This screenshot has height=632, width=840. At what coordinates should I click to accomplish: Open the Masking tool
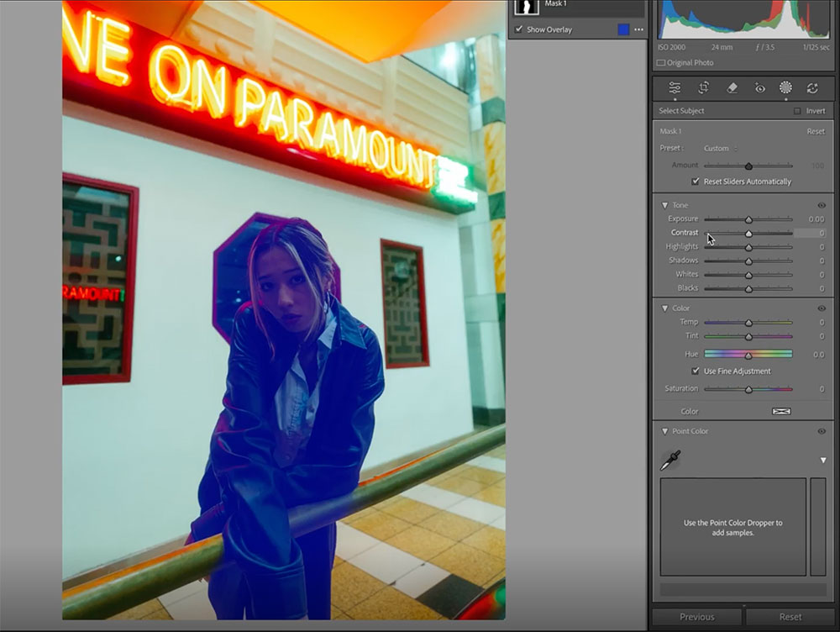click(x=785, y=88)
